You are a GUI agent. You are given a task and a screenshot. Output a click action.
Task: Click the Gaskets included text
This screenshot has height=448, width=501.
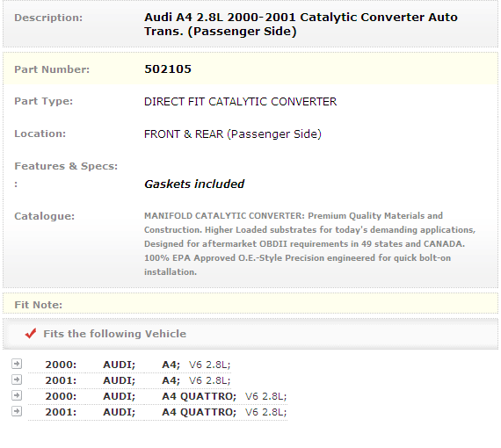point(194,184)
